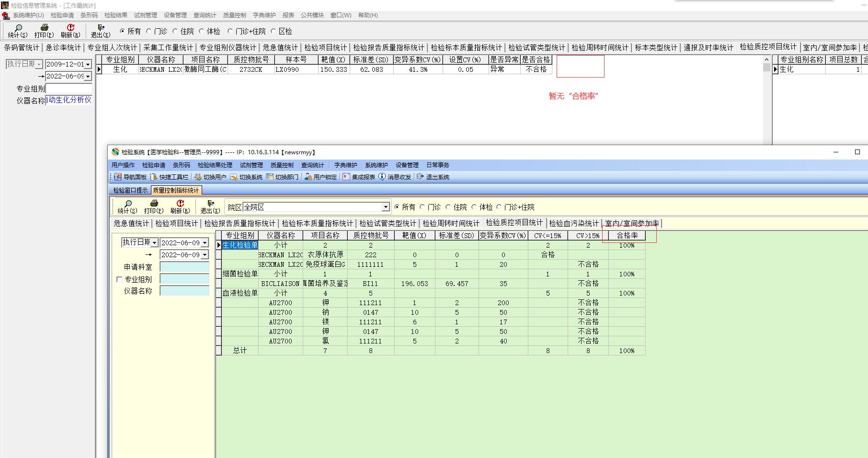Click the 切换用户 toolbar icon
Screen dimensions: 868x458
[198, 177]
